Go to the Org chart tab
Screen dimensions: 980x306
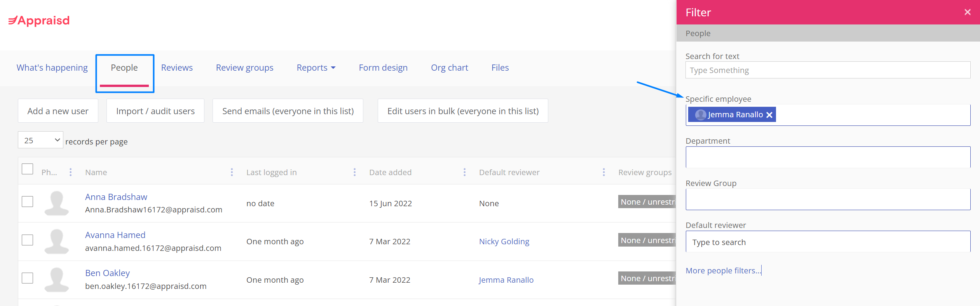(450, 68)
